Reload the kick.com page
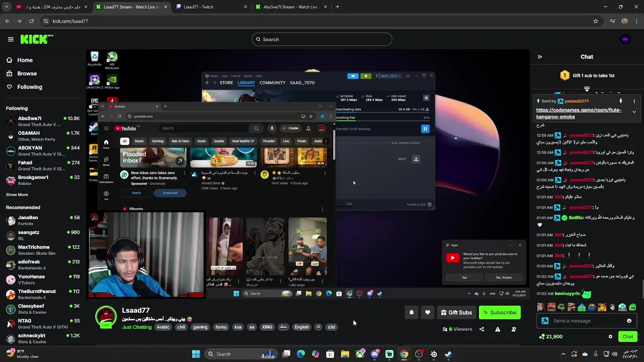 coord(31,21)
